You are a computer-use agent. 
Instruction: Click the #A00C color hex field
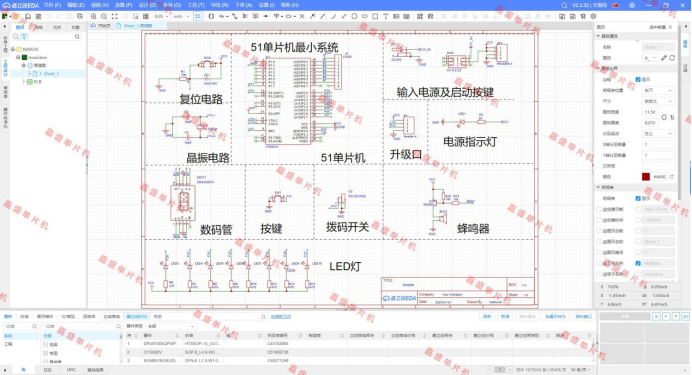(660, 176)
